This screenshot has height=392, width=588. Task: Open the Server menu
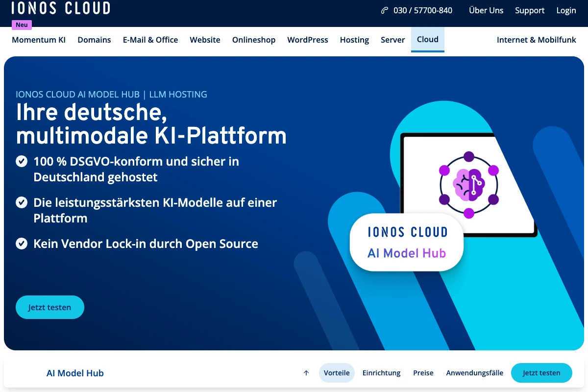(393, 40)
